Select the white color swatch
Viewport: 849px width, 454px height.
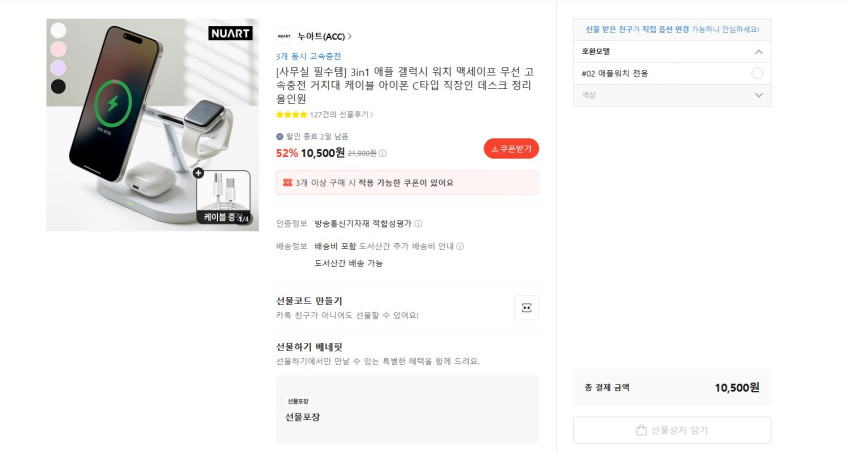coord(58,30)
